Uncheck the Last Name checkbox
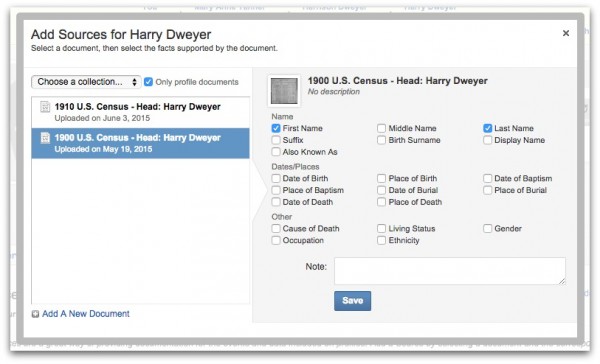 pyautogui.click(x=488, y=128)
